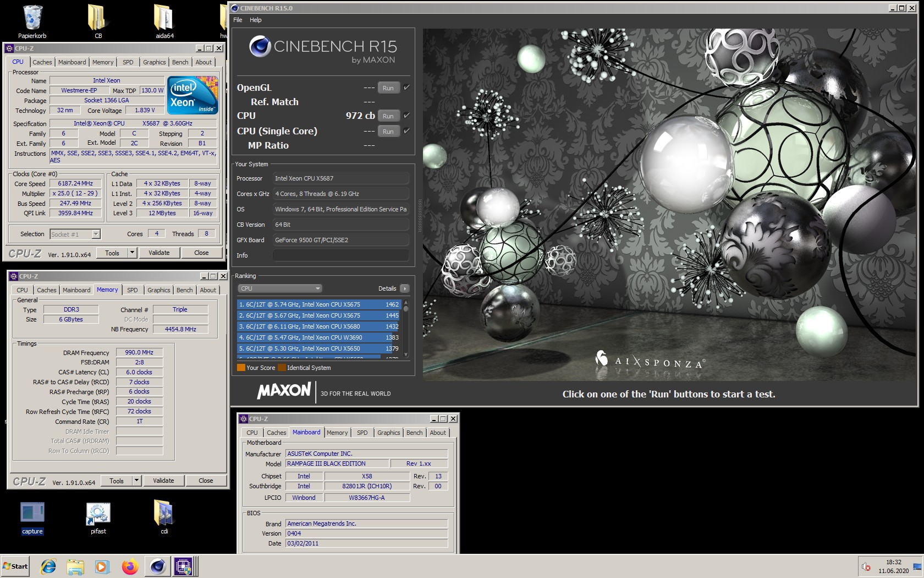Toggle the CPU (Single Core) checkbox
Image resolution: width=924 pixels, height=578 pixels.
click(406, 131)
